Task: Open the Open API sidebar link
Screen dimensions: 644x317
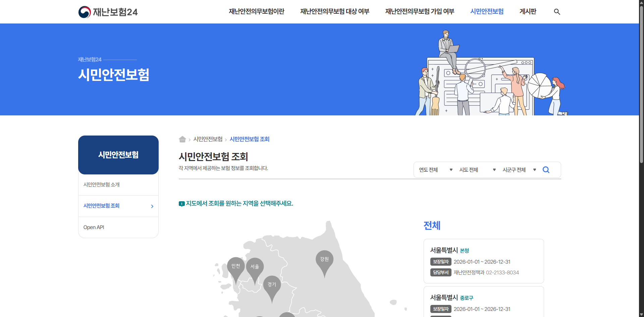Action: (x=94, y=227)
